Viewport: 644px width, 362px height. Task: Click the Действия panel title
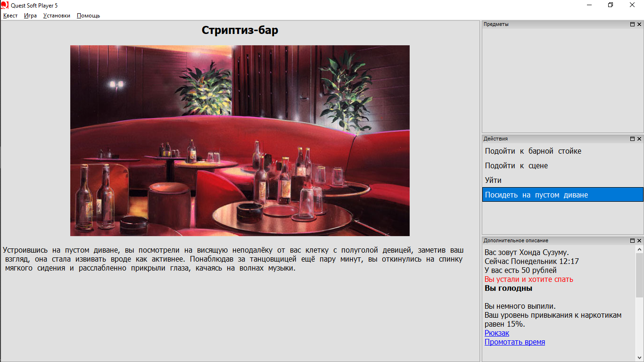(x=495, y=139)
